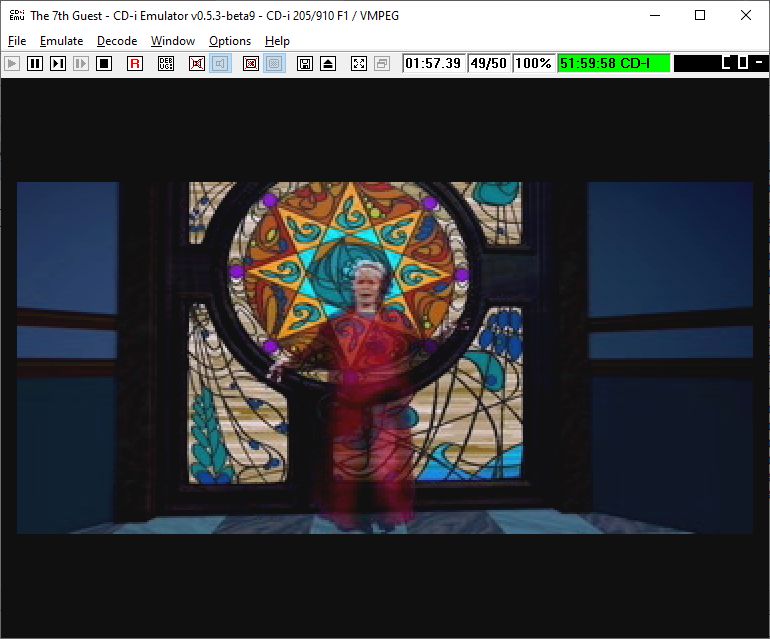The width and height of the screenshot is (770, 639).
Task: Toggle the highlighted video filter button
Action: (274, 63)
